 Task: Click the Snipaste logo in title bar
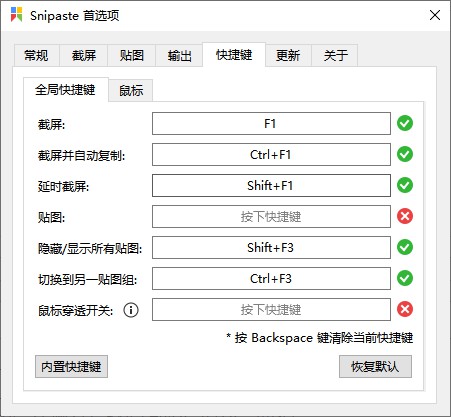coord(16,15)
